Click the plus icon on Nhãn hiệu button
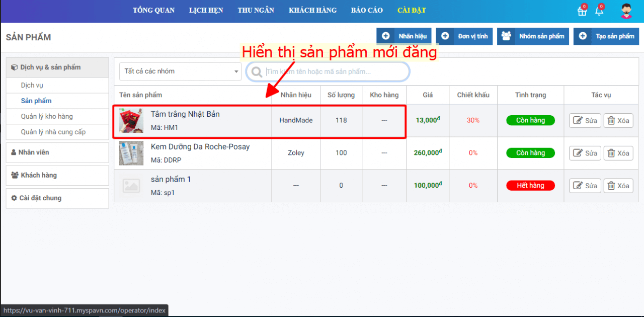 (x=386, y=36)
